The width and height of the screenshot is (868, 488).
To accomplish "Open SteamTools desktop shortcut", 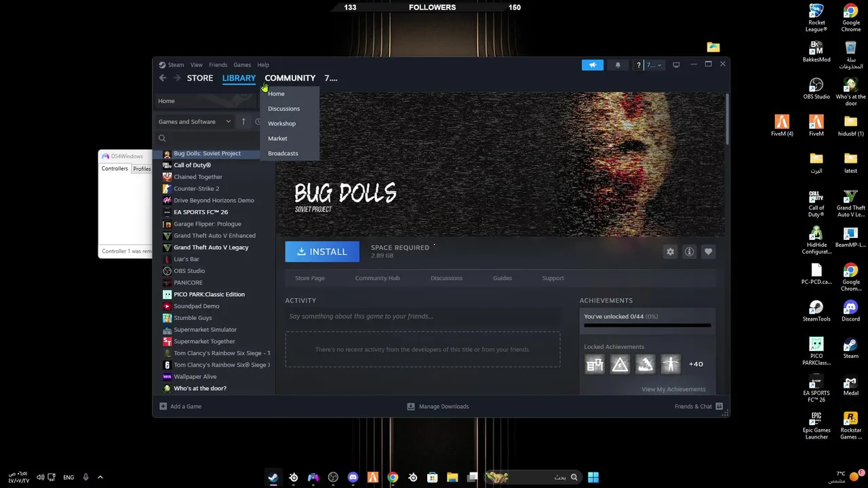I will click(816, 311).
